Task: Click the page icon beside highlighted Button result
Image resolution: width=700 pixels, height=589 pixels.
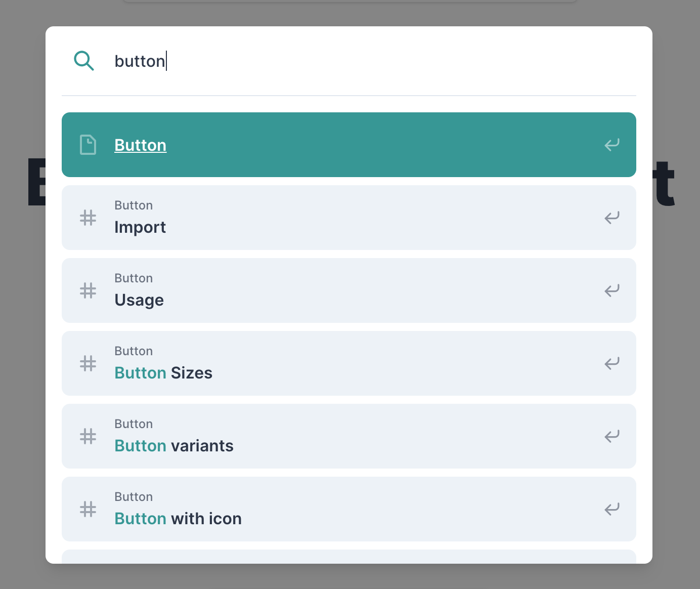Action: [x=88, y=145]
